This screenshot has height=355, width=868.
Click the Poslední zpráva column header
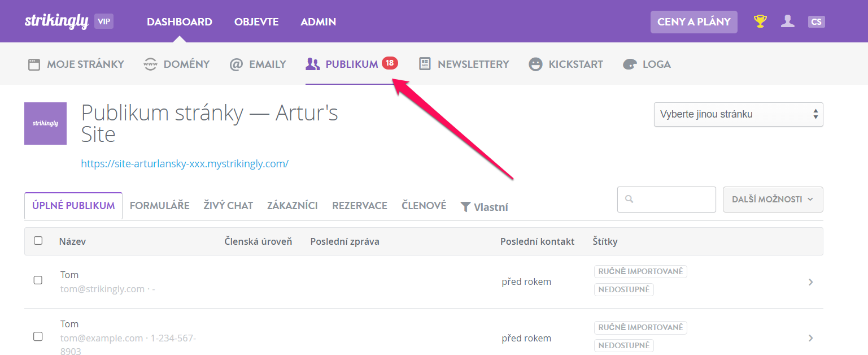coord(345,241)
